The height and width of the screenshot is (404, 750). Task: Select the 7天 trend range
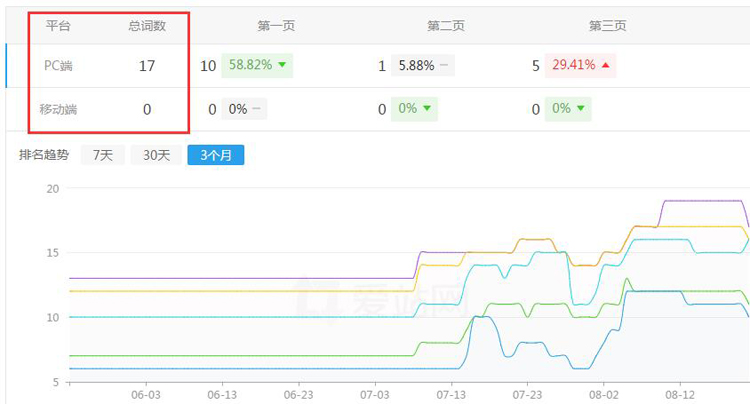(x=103, y=155)
